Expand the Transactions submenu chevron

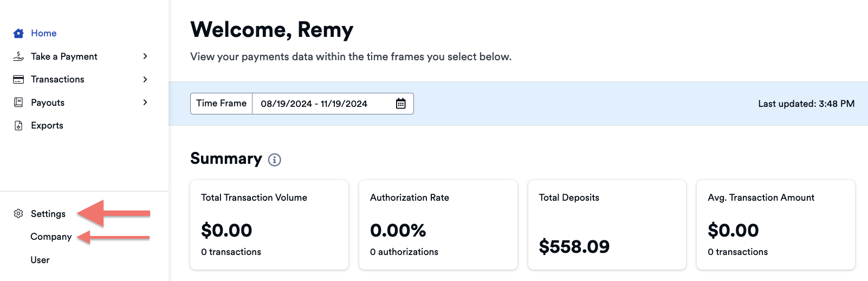[x=145, y=80]
